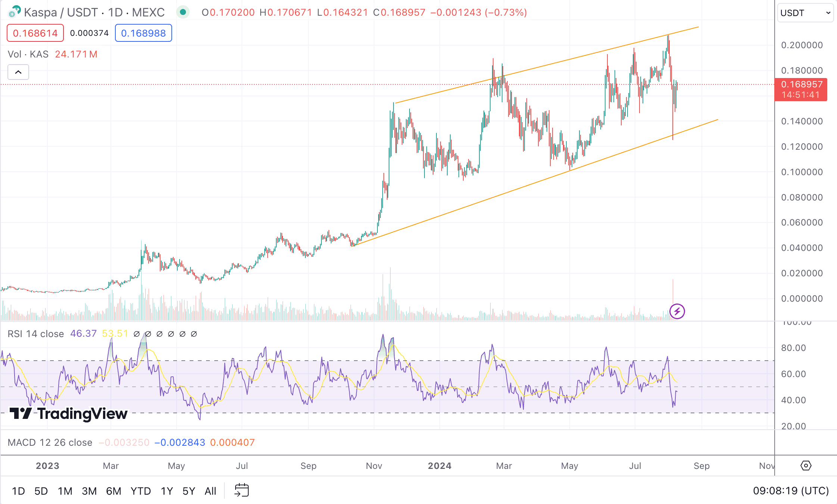Click RSI value 46.37 in legend
Screen dimensions: 837x504
click(x=84, y=333)
